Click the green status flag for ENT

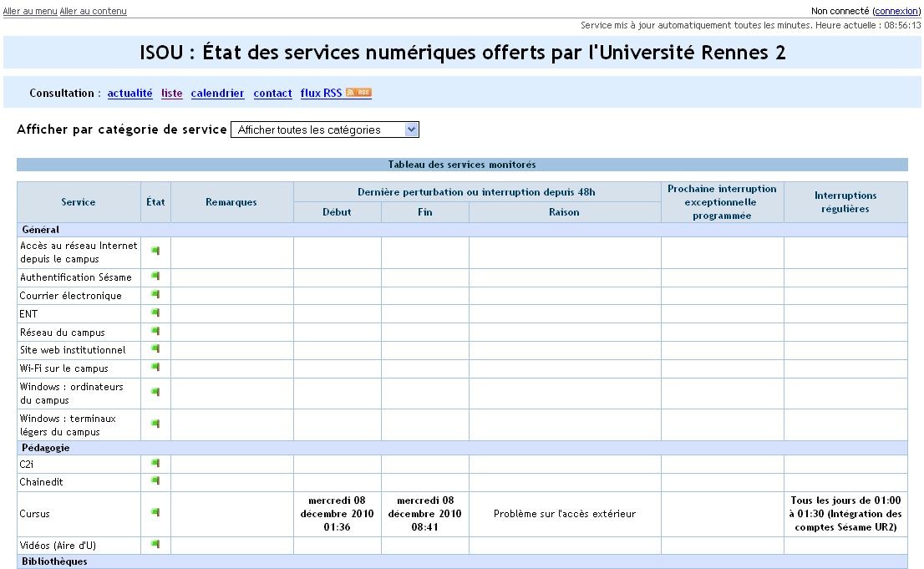tap(155, 313)
